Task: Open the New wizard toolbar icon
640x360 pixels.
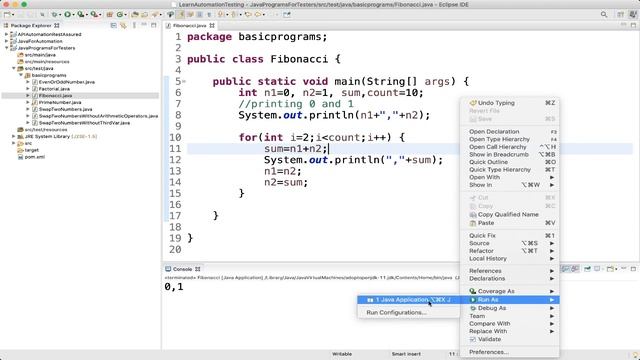Action: click(x=7, y=15)
